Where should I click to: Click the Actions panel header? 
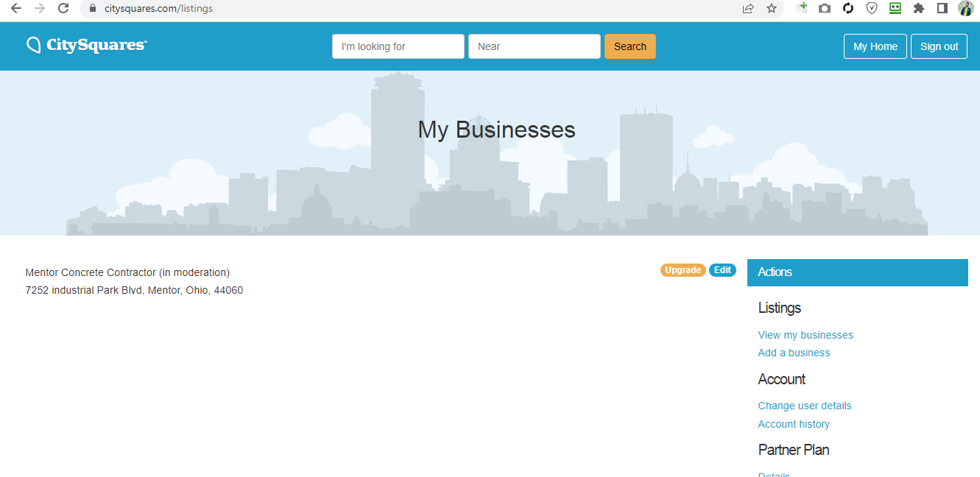tap(858, 272)
